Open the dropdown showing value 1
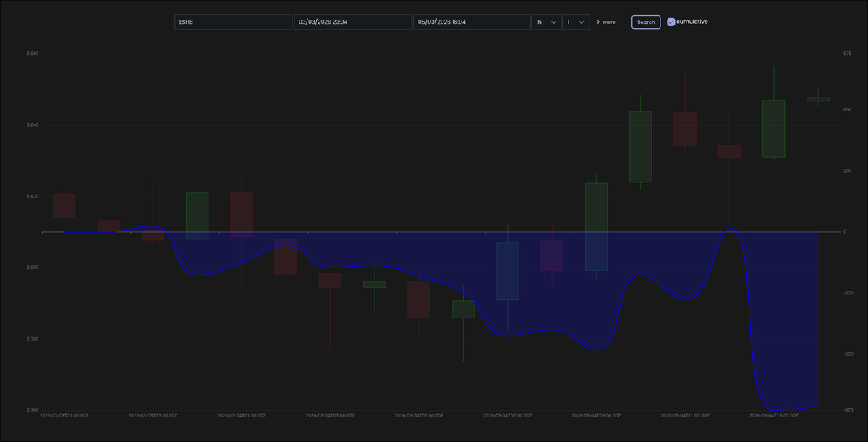Image resolution: width=868 pixels, height=442 pixels. 576,22
